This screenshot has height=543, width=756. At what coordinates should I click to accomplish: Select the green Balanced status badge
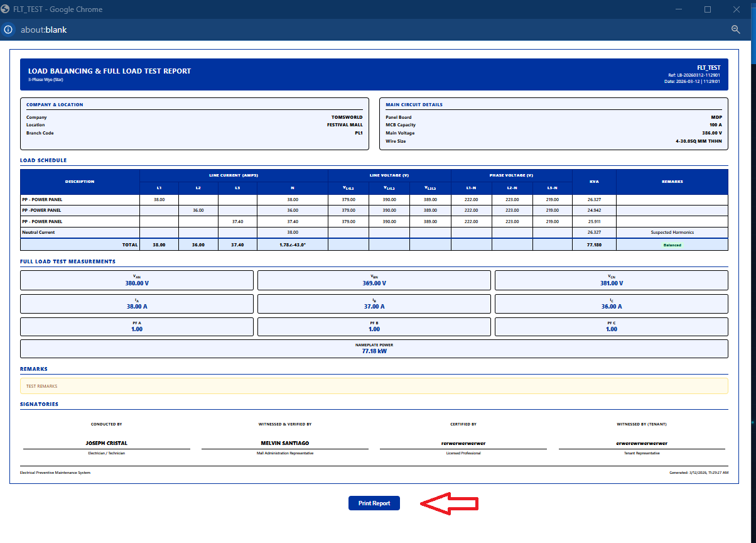tap(672, 245)
